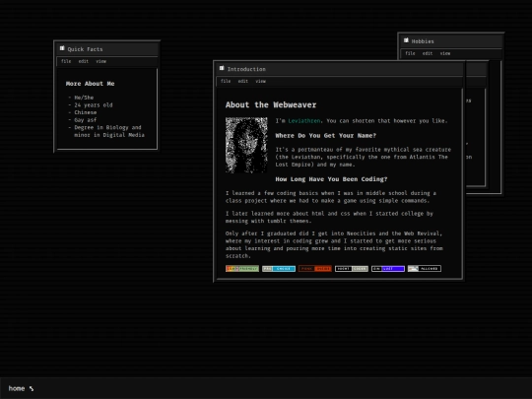Click paragraph about learning coding in middle school
This screenshot has height=399, width=532.
[331, 197]
